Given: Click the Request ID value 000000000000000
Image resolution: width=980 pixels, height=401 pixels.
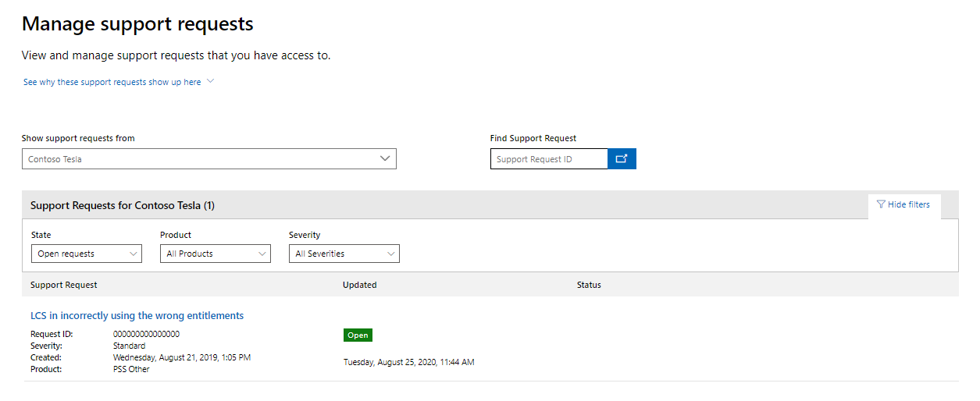Looking at the screenshot, I should pos(146,334).
